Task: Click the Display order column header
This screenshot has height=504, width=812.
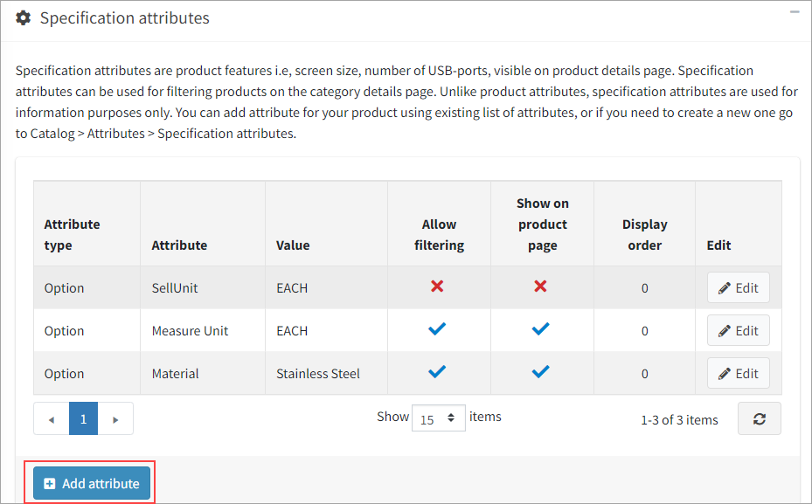Action: 644,235
